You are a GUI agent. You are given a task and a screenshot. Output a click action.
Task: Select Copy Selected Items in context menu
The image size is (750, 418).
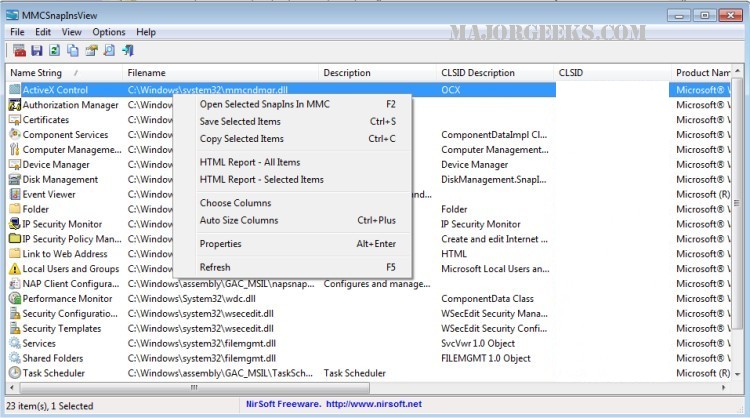292,139
